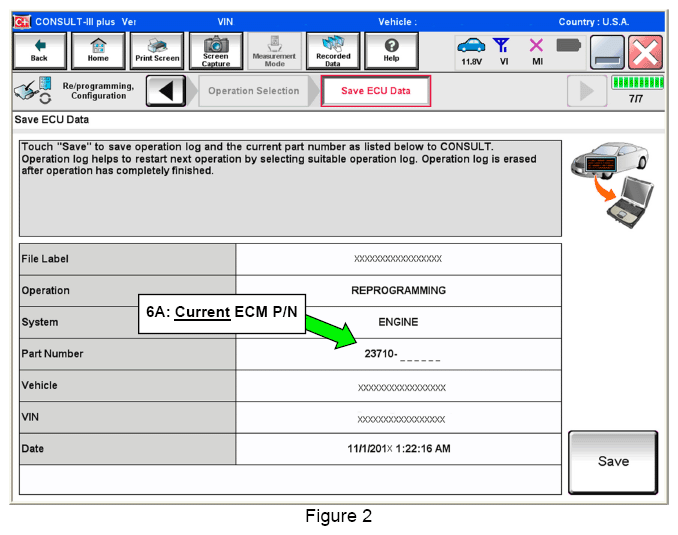Click the Vehicle label in title bar

point(397,22)
